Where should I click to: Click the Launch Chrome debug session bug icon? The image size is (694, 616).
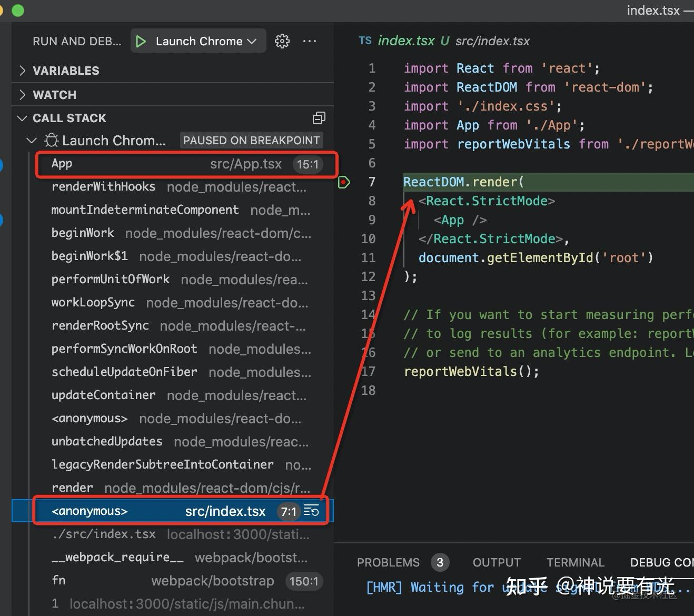click(x=51, y=141)
